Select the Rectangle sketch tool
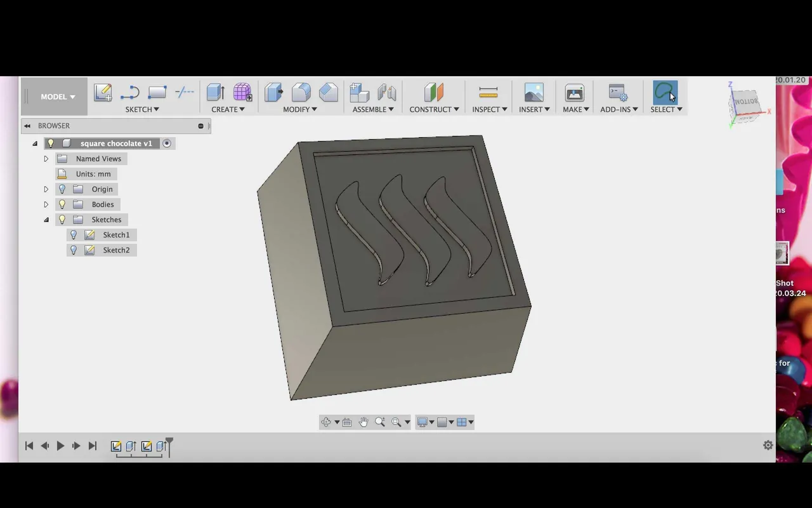Image resolution: width=812 pixels, height=508 pixels. (x=157, y=93)
